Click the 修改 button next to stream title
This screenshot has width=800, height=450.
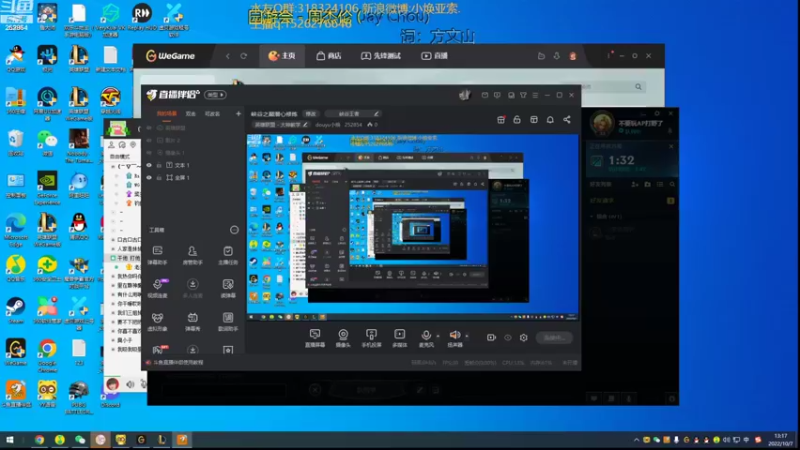coord(311,114)
